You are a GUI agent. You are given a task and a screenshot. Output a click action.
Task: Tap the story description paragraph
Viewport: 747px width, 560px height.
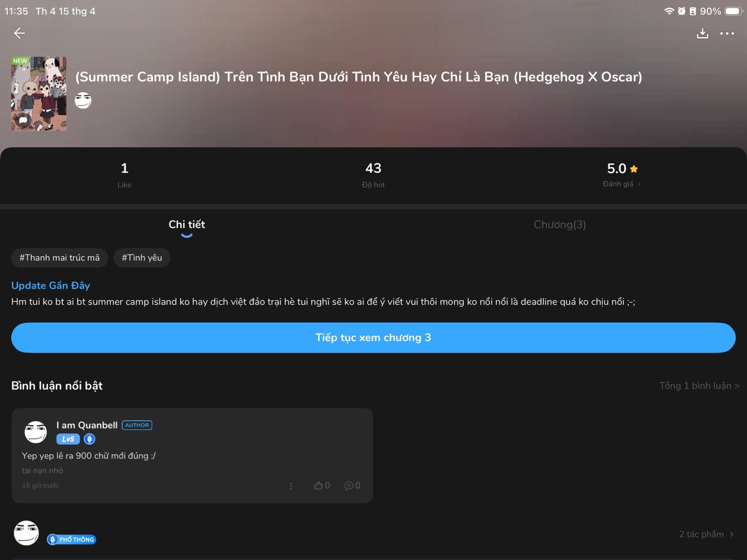click(323, 302)
